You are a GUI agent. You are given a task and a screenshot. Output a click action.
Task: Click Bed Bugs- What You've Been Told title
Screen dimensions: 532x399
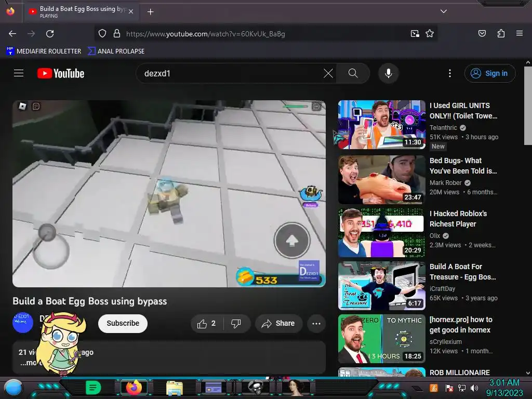click(463, 166)
